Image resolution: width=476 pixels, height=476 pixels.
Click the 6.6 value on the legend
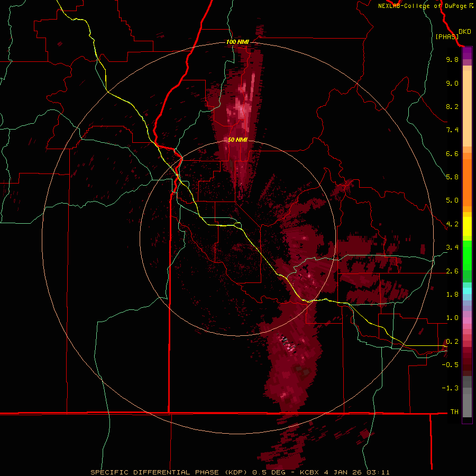(x=452, y=153)
